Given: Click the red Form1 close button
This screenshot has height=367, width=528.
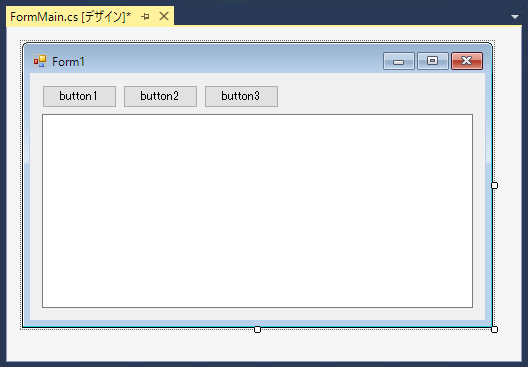Looking at the screenshot, I should 467,61.
